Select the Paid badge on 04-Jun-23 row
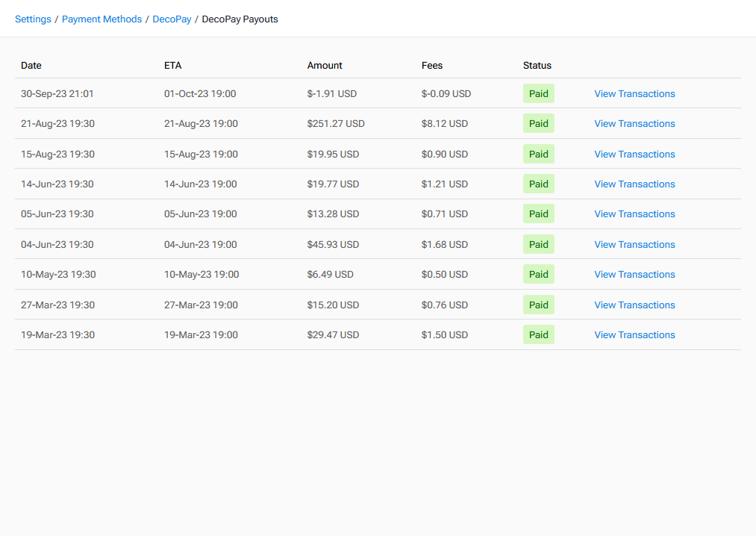The image size is (756, 536). tap(539, 244)
